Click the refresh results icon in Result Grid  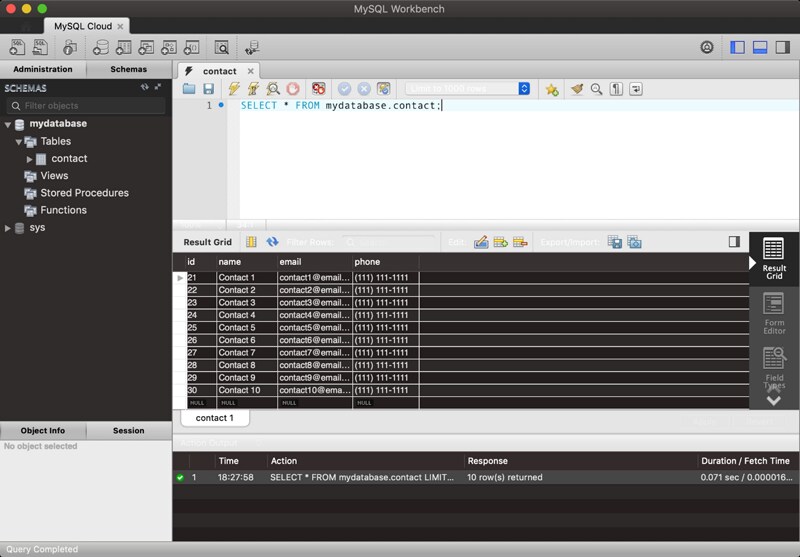tap(272, 242)
